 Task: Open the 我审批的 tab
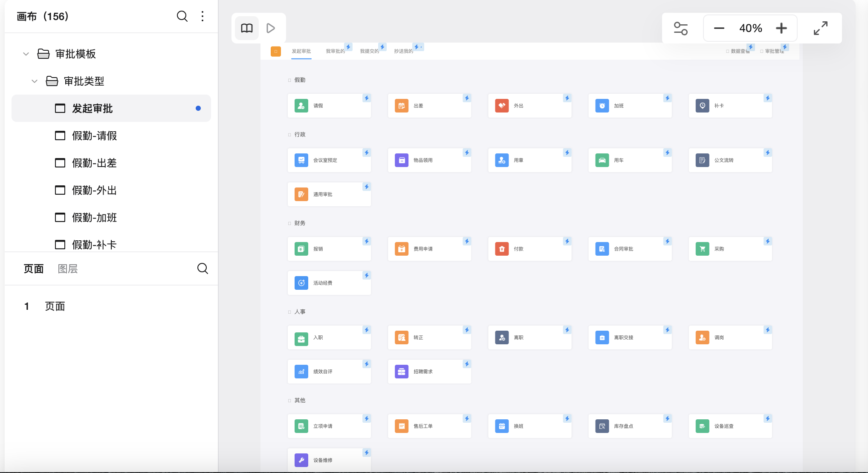point(336,52)
